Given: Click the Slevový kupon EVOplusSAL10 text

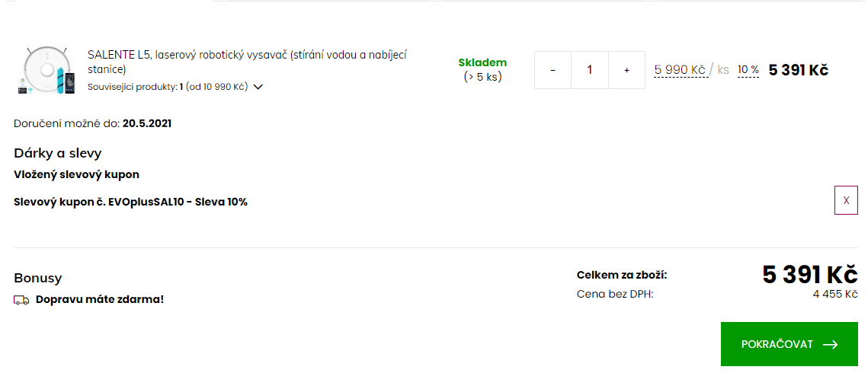Looking at the screenshot, I should coord(130,202).
